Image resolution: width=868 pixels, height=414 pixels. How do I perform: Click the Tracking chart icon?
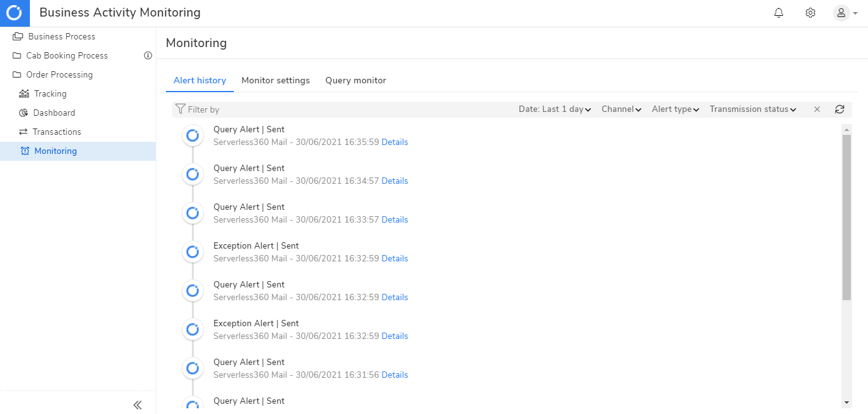pyautogui.click(x=24, y=93)
